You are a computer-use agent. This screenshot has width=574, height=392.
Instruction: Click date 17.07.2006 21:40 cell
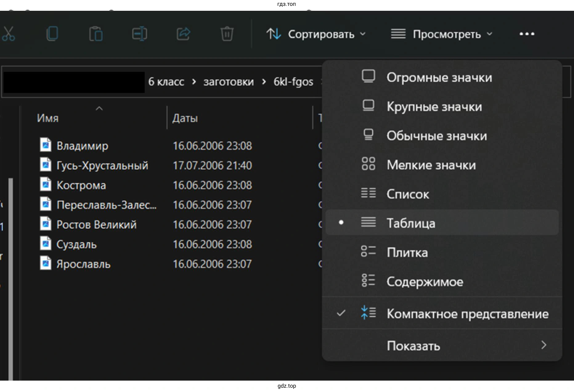[x=212, y=165]
